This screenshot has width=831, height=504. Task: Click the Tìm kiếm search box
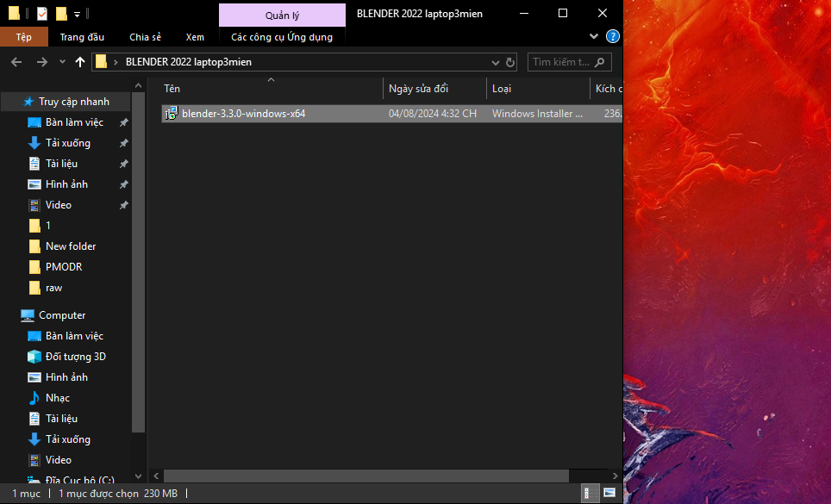click(560, 62)
